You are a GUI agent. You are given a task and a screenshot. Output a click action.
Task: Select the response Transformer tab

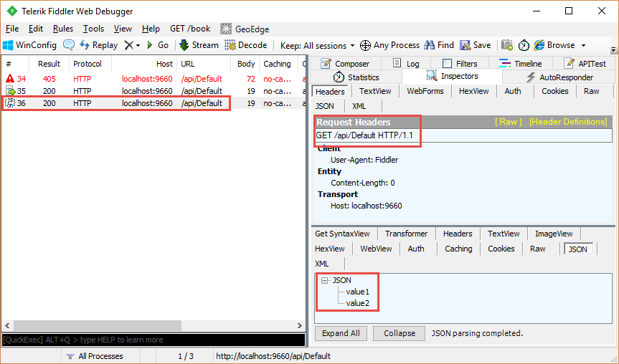pos(406,234)
